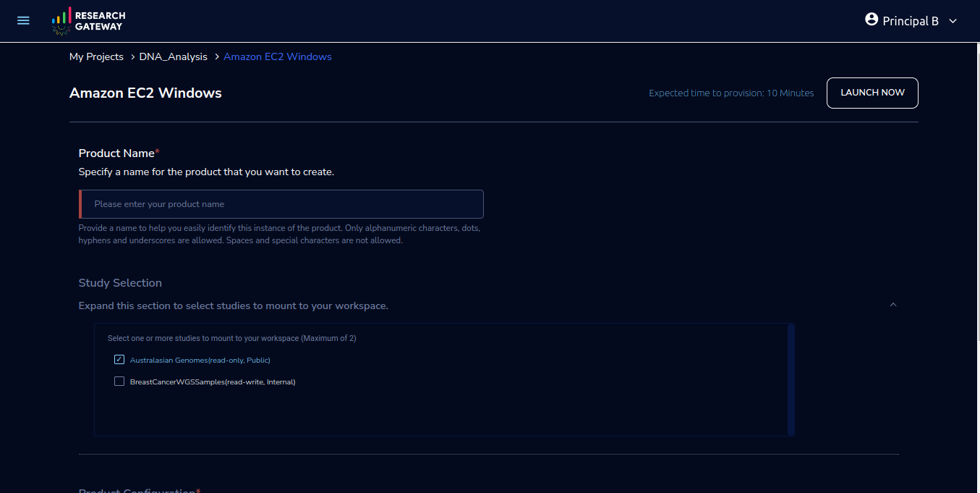Uncheck Australasian Genomes study
Image resolution: width=980 pixels, height=493 pixels.
pyautogui.click(x=119, y=360)
